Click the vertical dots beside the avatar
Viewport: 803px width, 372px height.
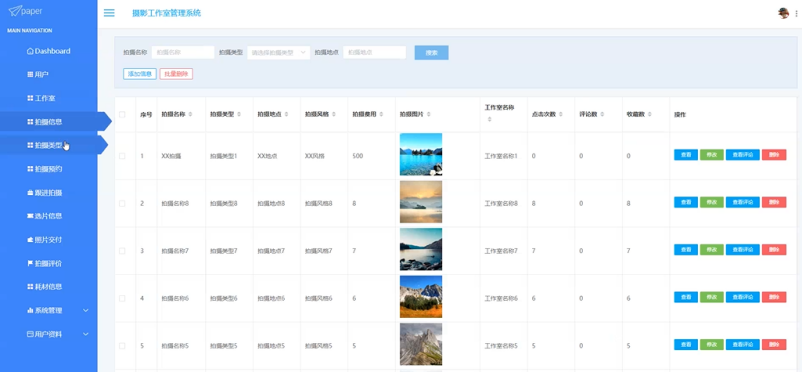click(796, 14)
